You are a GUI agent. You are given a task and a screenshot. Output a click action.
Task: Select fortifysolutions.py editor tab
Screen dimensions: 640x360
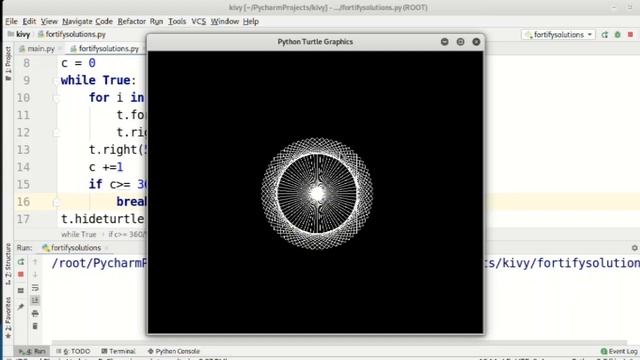105,49
